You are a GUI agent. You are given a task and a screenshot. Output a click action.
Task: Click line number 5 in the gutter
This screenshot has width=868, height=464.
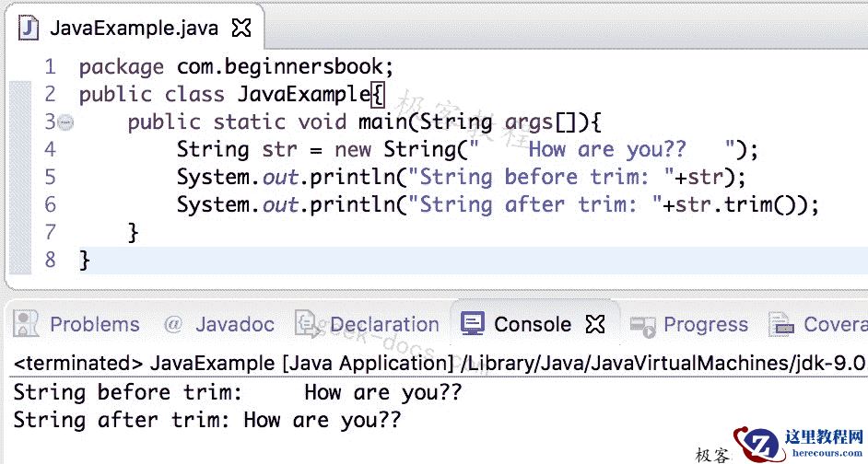[51, 178]
